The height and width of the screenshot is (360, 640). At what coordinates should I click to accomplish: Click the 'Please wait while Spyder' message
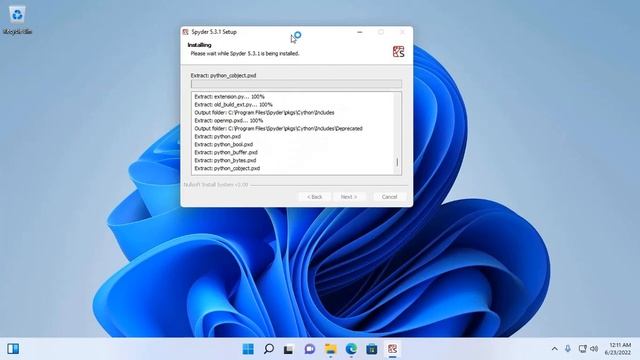(x=245, y=53)
